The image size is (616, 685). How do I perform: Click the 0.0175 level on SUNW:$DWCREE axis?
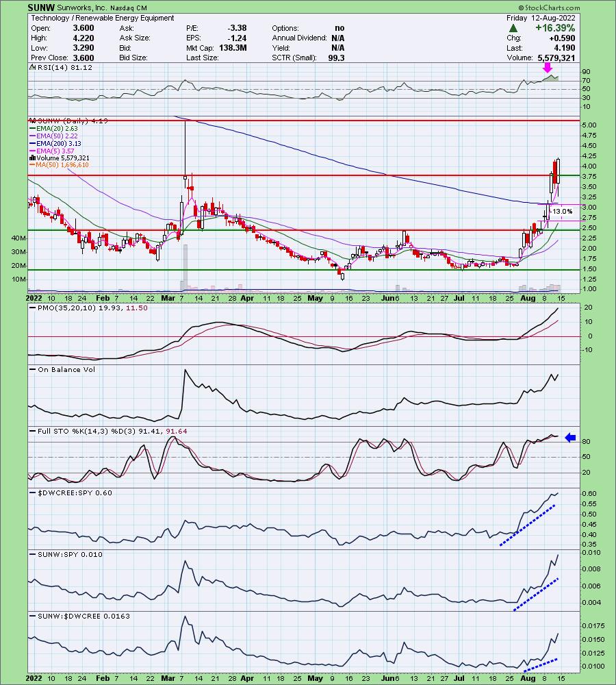tap(593, 625)
